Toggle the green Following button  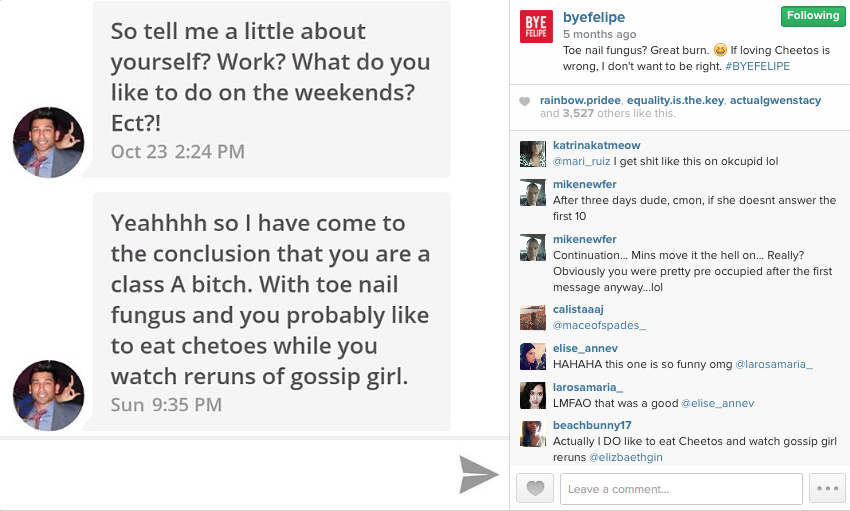pyautogui.click(x=813, y=16)
